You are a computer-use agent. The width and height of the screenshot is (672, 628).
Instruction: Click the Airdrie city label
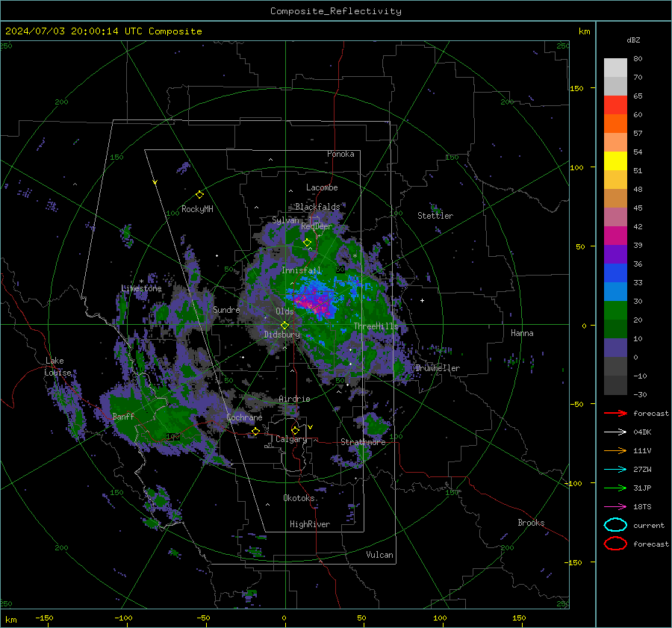pyautogui.click(x=294, y=399)
